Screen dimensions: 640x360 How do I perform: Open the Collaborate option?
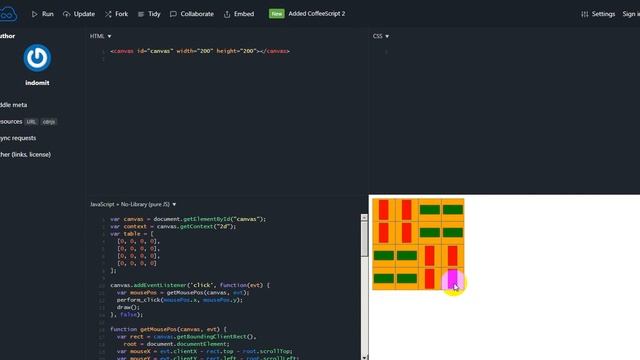[192, 14]
